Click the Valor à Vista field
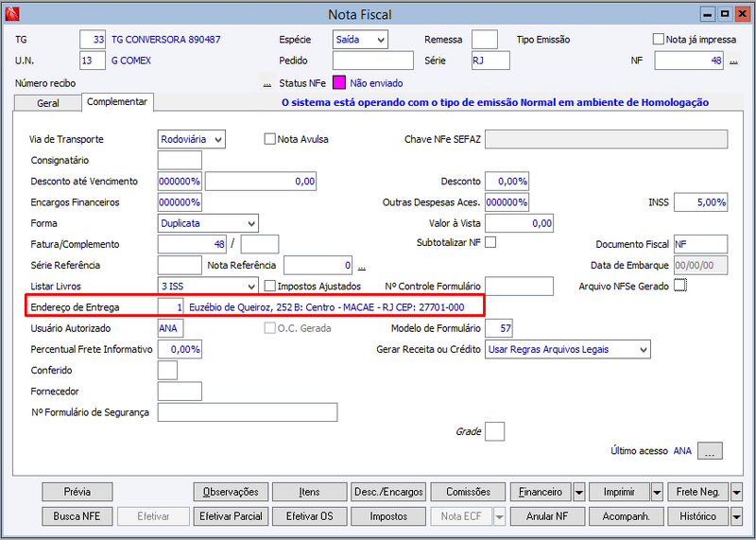Viewport: 756px width, 540px height. point(519,223)
